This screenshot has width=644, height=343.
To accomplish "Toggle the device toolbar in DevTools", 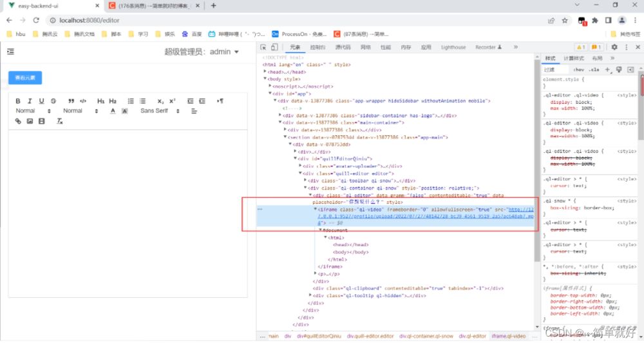I will click(x=274, y=47).
